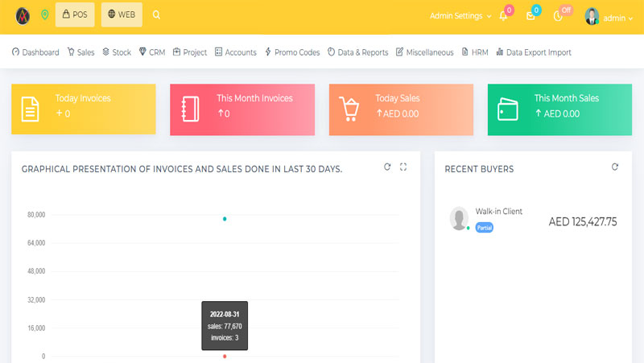
Task: Refresh the invoices and sales graph
Action: [387, 167]
